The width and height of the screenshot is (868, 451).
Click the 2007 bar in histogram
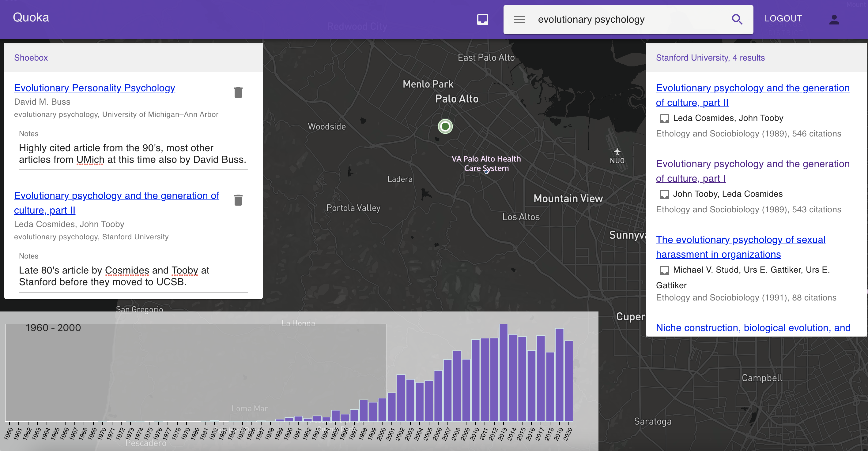(x=447, y=390)
